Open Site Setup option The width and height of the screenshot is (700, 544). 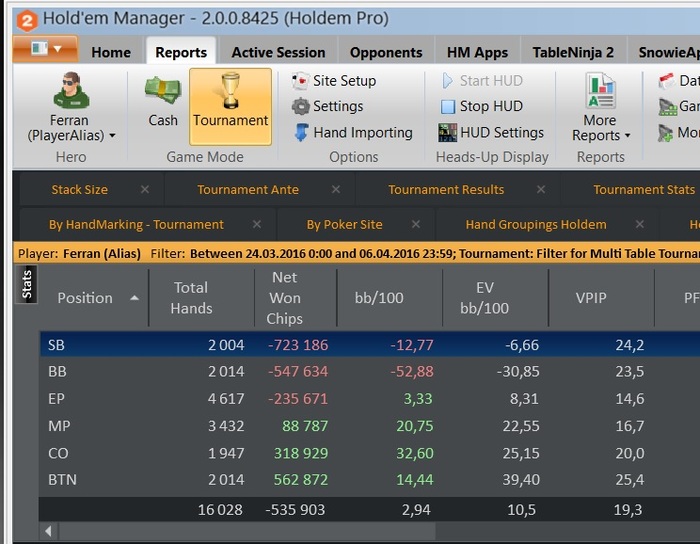tap(334, 81)
